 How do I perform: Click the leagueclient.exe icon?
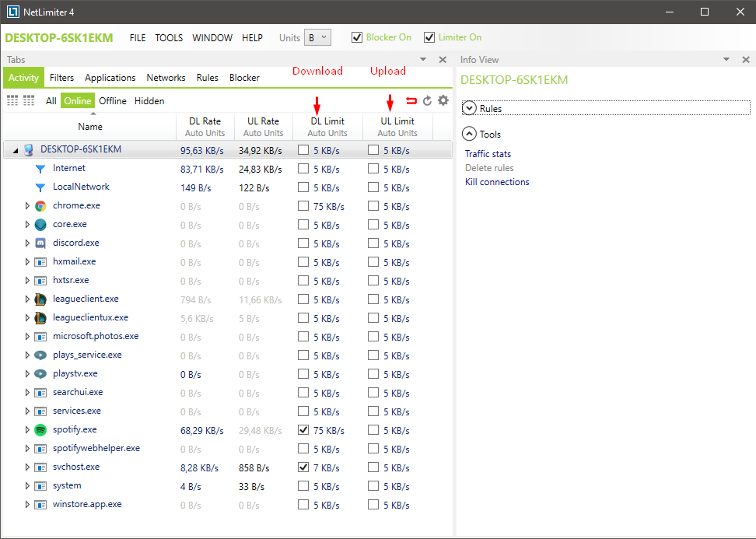[x=40, y=299]
